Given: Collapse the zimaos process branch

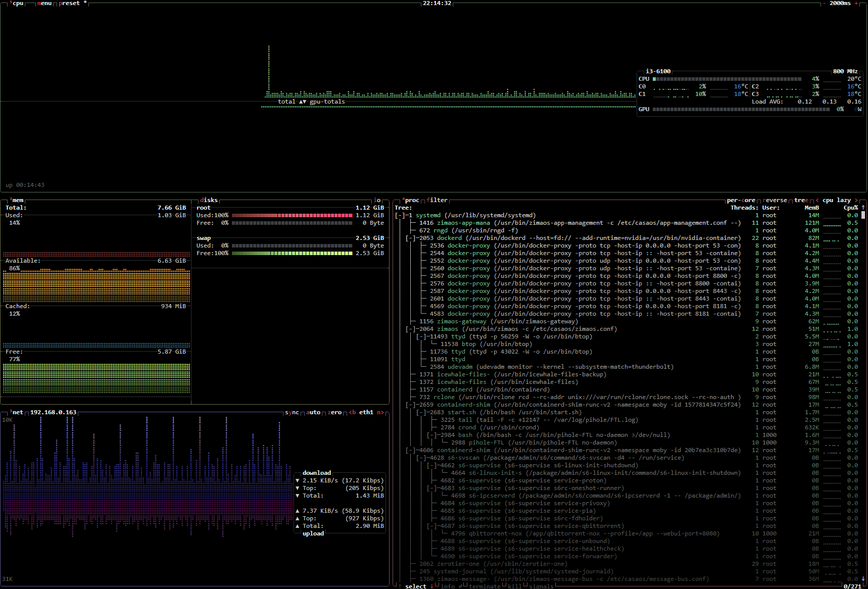Looking at the screenshot, I should coord(410,329).
